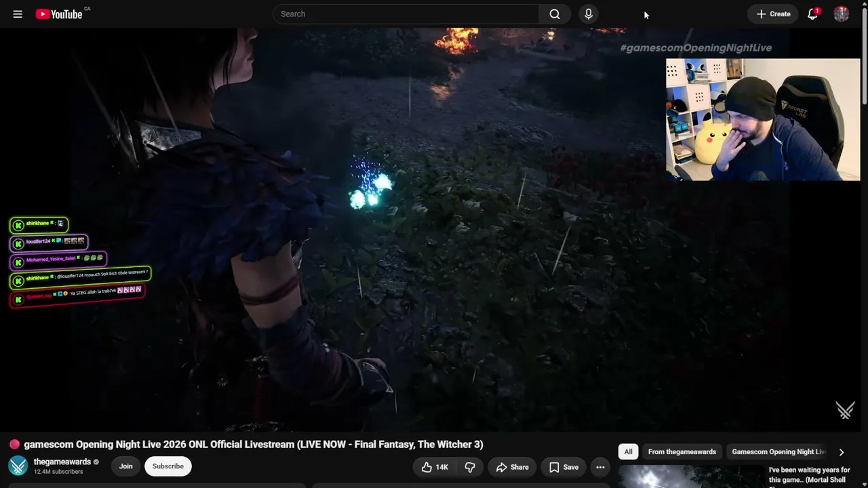This screenshot has width=868, height=488.
Task: Click the red live indicator dot
Action: 14,445
